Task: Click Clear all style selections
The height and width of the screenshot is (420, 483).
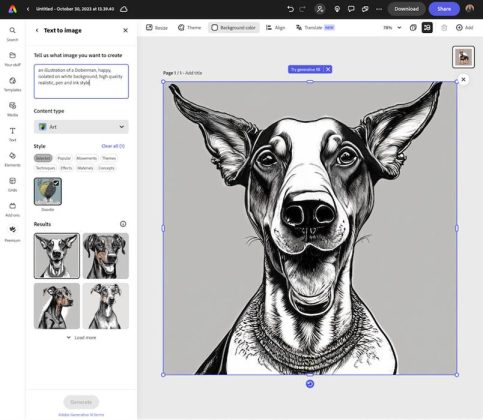Action: coord(113,146)
